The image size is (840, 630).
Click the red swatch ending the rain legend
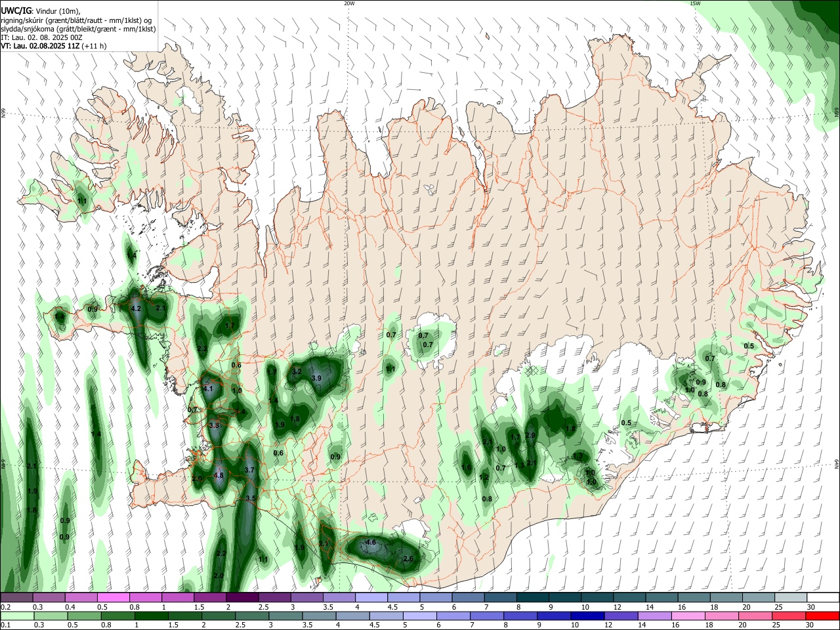pyautogui.click(x=824, y=616)
